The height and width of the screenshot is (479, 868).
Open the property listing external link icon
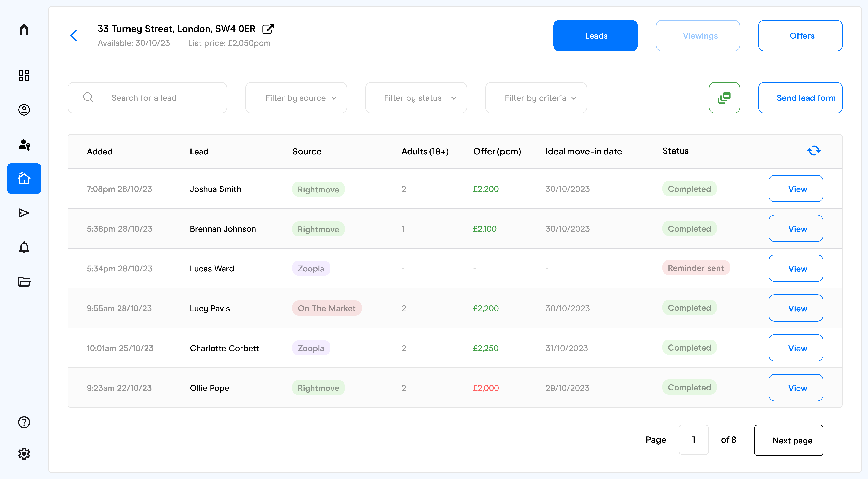click(x=268, y=29)
